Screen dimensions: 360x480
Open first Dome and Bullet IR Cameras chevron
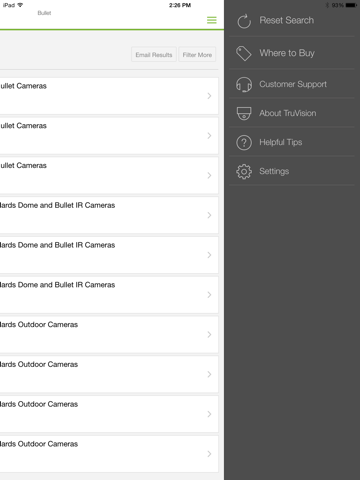click(x=209, y=215)
